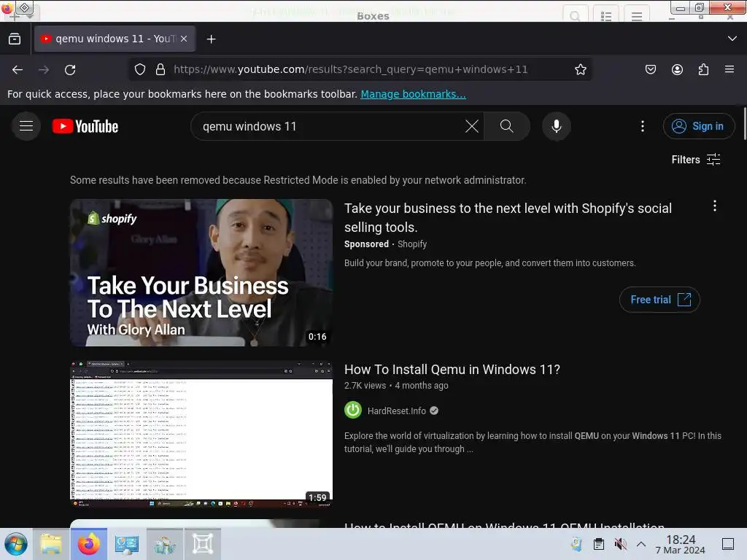Screen dimensions: 747x560
Task: Open a new browser tab
Action: pyautogui.click(x=211, y=39)
